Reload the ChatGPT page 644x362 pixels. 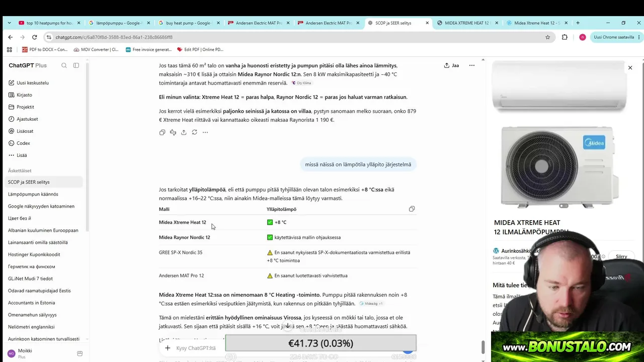click(34, 37)
